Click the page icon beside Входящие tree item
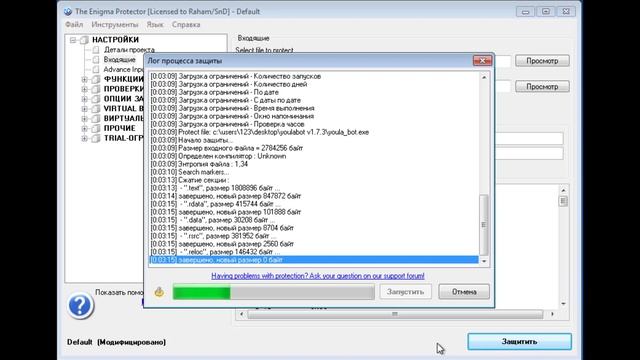Image resolution: width=640 pixels, height=360 pixels. coord(96,60)
